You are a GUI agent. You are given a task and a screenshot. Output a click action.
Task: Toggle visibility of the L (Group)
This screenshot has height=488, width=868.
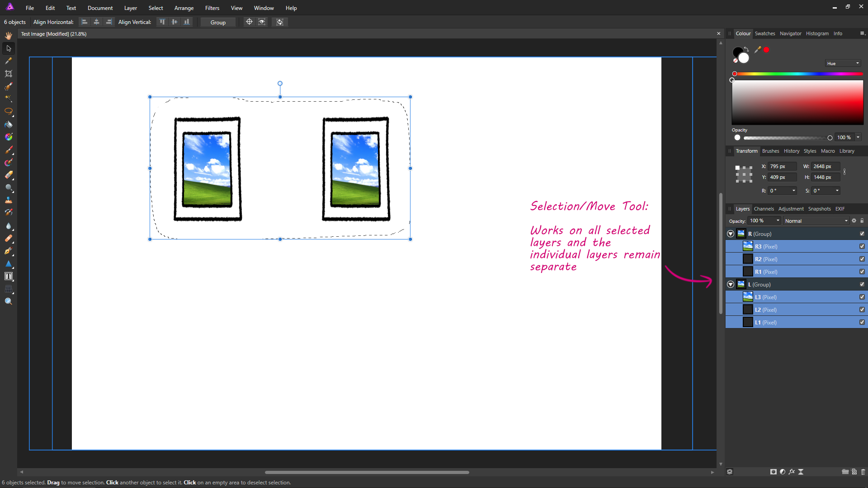click(x=862, y=284)
